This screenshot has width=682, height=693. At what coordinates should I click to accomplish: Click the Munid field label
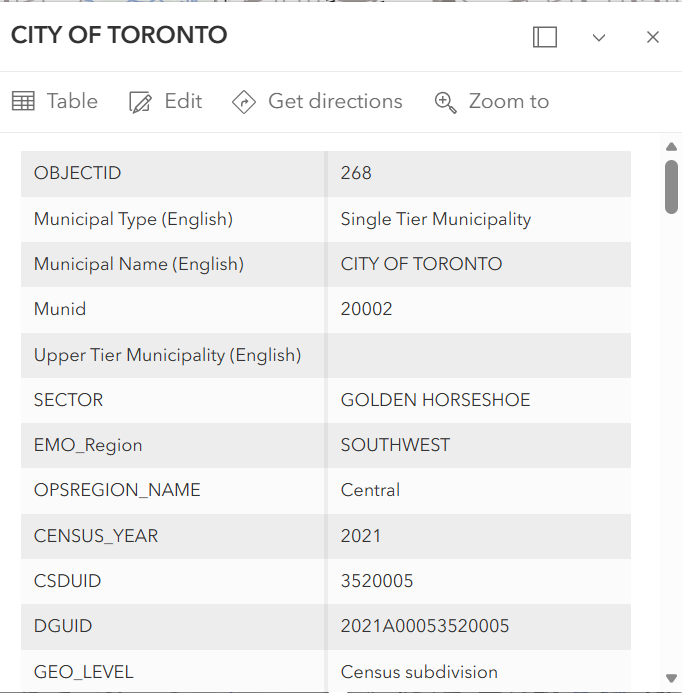(60, 309)
